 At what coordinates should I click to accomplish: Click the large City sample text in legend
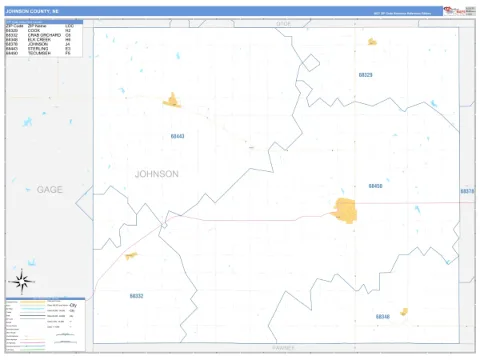pos(73,305)
